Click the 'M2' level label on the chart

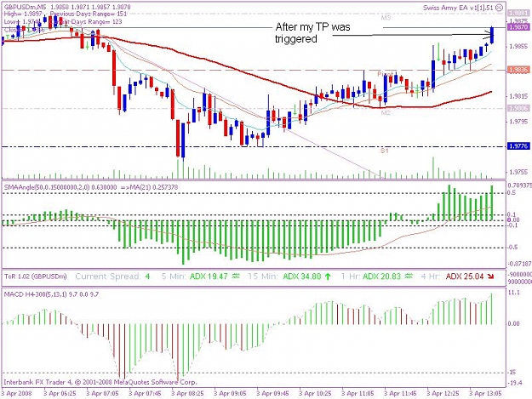pyautogui.click(x=386, y=112)
